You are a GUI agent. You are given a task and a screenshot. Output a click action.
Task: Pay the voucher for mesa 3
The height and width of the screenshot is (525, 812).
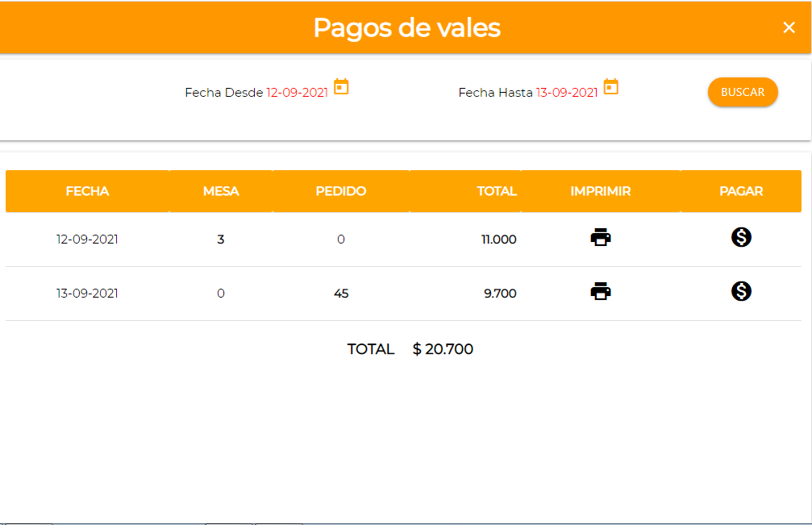(741, 237)
